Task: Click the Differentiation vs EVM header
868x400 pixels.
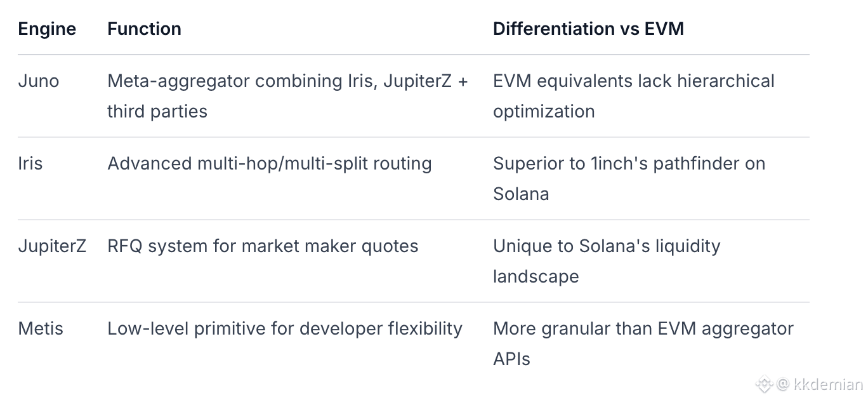Action: pos(588,29)
